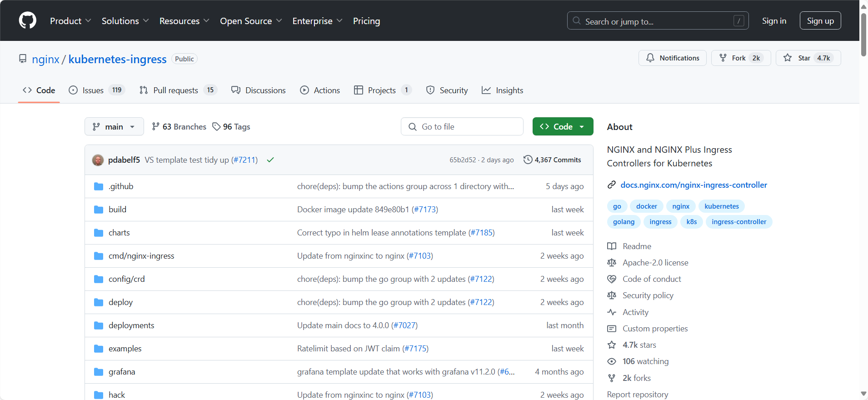The image size is (868, 400).
Task: Expand the Product menu
Action: click(70, 21)
